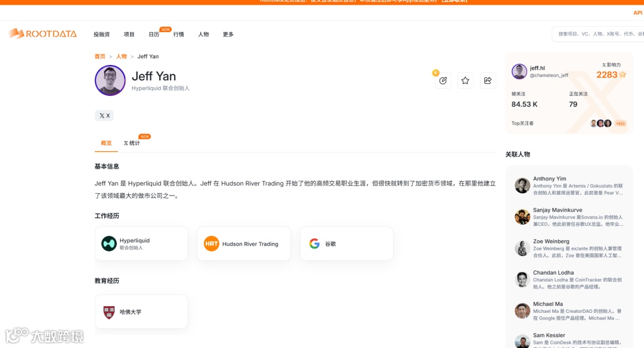Click Sanjay Mavinkurve's avatar

(x=522, y=217)
